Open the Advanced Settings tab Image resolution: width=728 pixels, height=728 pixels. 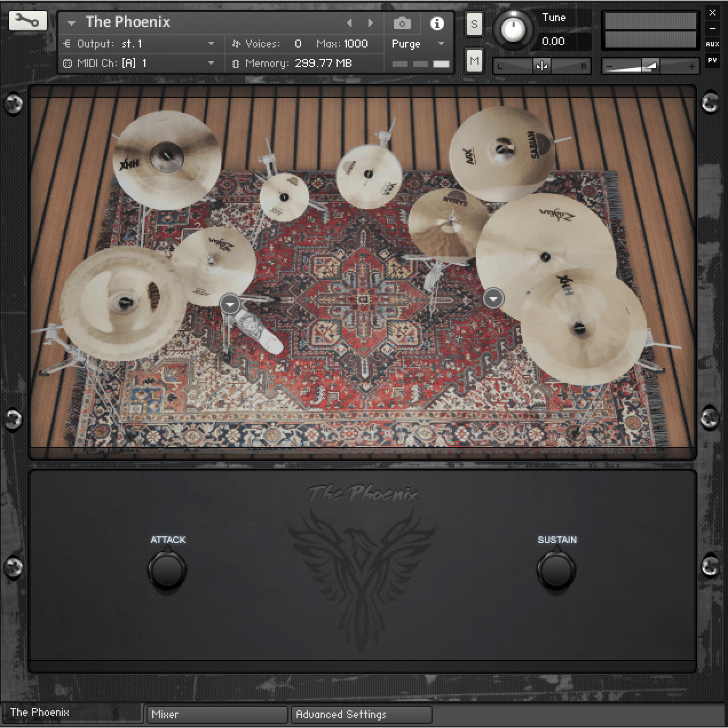[361, 714]
